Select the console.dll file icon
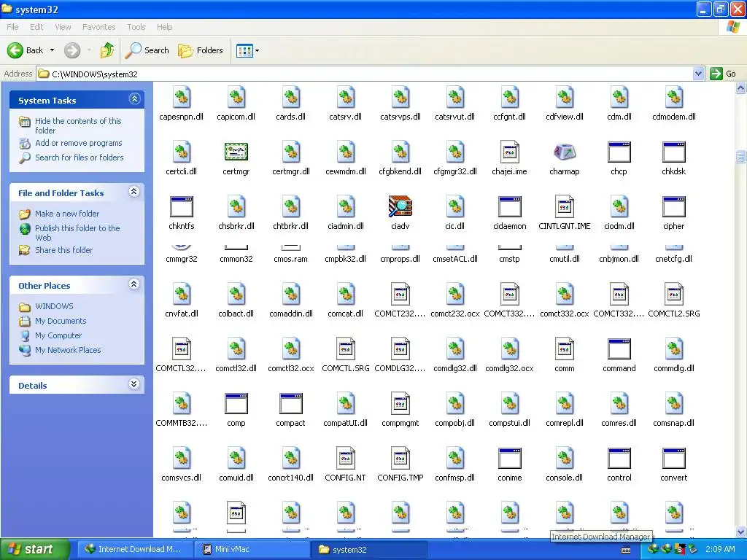The height and width of the screenshot is (560, 747). (564, 459)
